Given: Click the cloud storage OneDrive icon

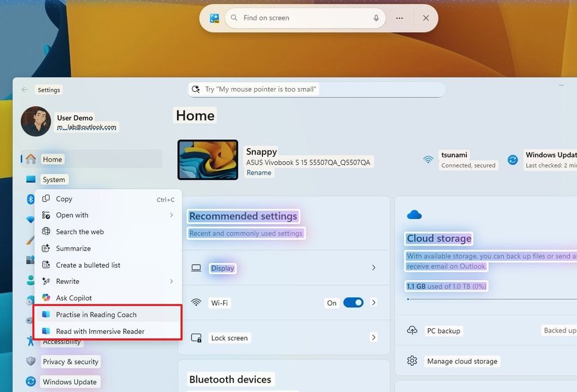Looking at the screenshot, I should point(414,215).
